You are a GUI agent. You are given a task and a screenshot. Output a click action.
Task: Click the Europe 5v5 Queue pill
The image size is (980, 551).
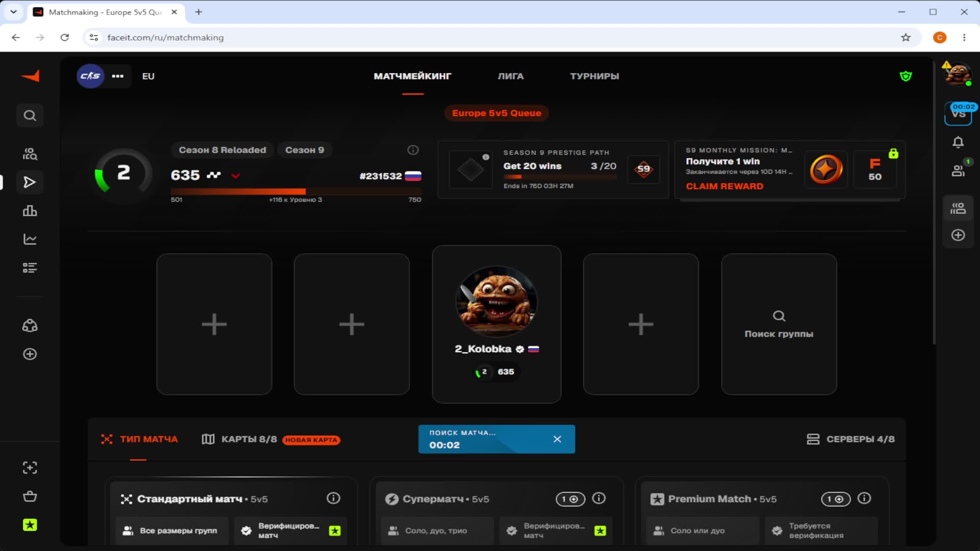(x=497, y=113)
